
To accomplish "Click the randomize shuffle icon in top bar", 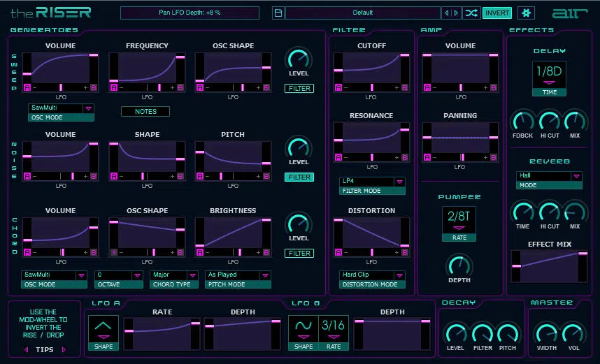I will pyautogui.click(x=471, y=13).
